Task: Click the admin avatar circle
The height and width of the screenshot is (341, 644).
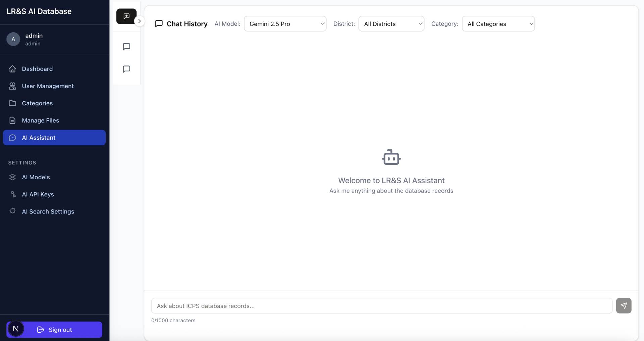Action: click(x=13, y=39)
